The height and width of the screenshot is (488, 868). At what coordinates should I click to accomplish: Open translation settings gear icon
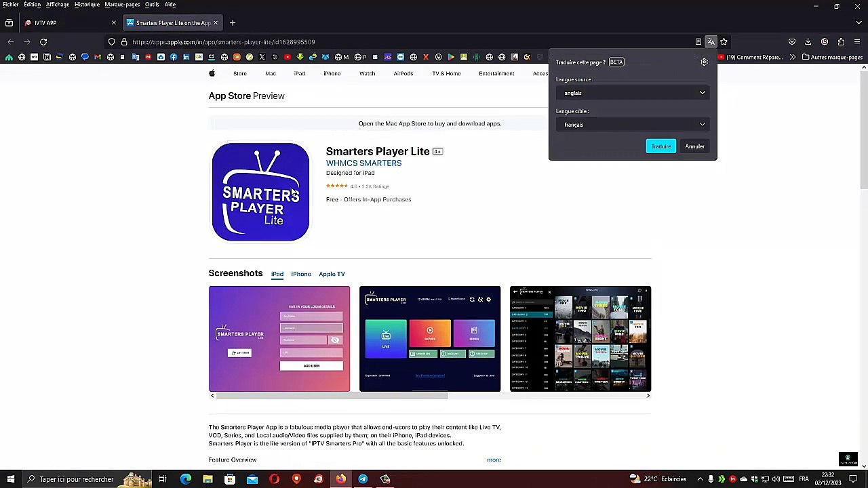click(705, 62)
